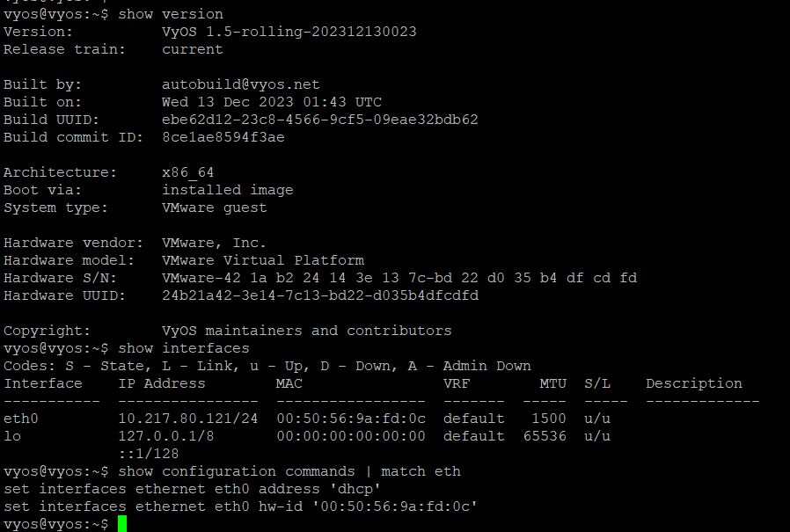Click the autobuild@vyos.net builder address

(x=240, y=84)
